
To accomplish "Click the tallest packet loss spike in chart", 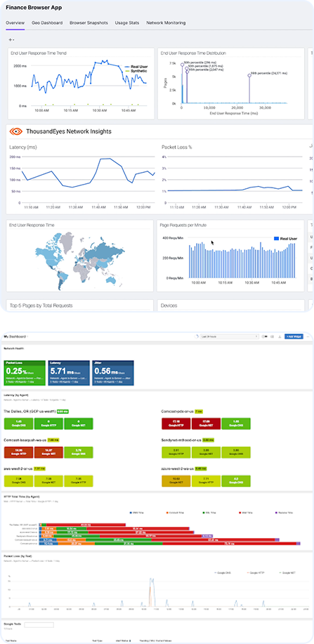I will 152,591.
